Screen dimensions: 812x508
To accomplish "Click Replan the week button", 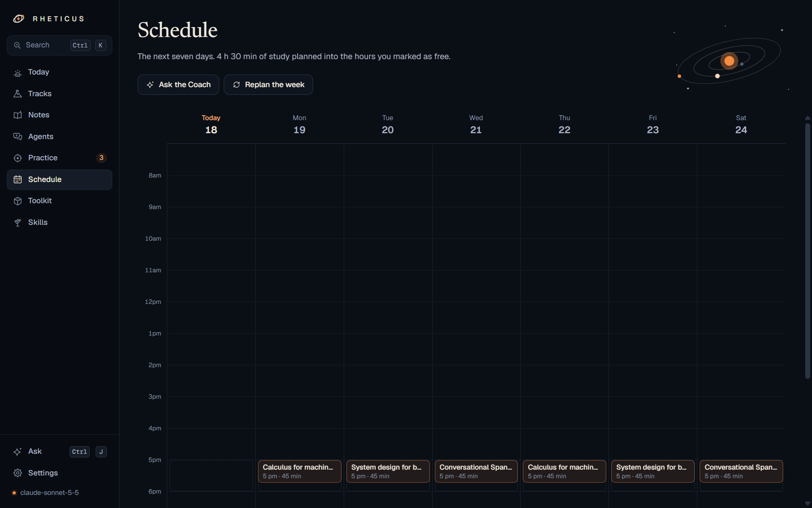I will pyautogui.click(x=268, y=85).
